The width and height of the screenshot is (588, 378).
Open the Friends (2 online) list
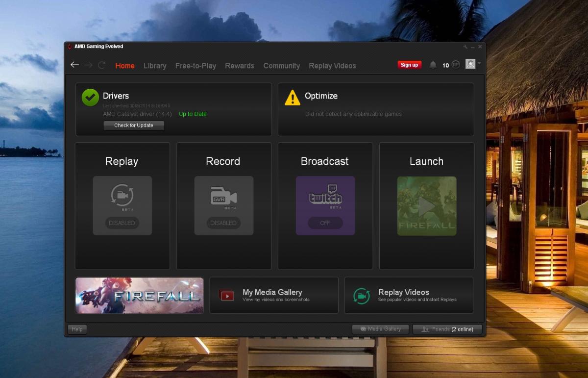coord(447,329)
